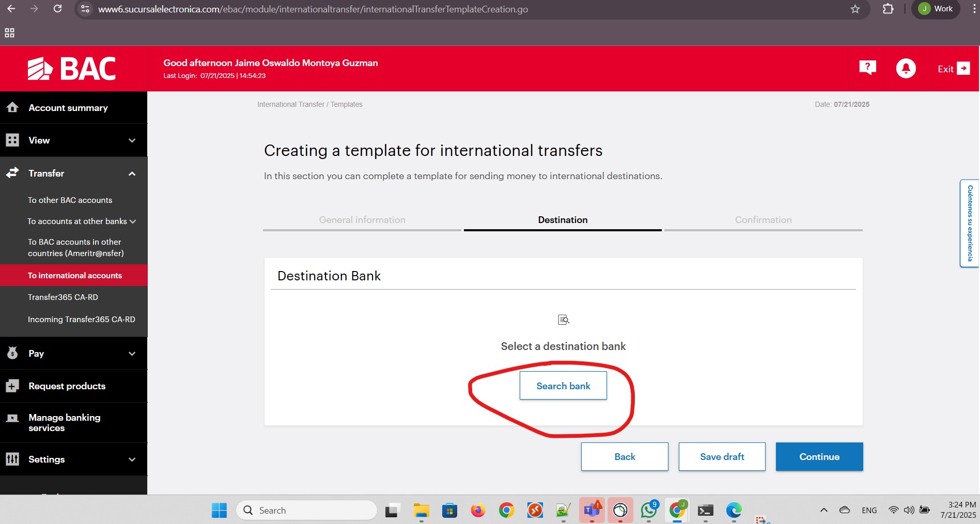Select To international accounts

74,275
